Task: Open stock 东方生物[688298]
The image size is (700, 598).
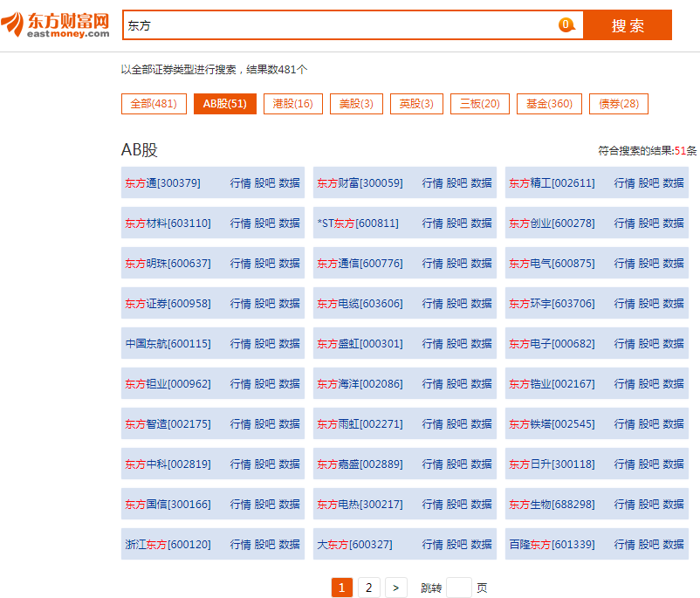Action: point(552,505)
